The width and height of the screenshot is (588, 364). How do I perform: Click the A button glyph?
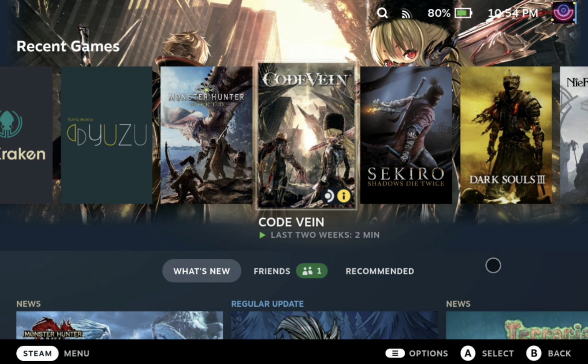[x=468, y=354]
